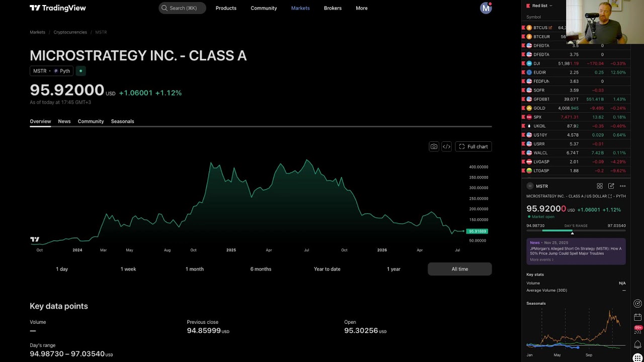Select the All time range
The image size is (644, 362).
460,269
